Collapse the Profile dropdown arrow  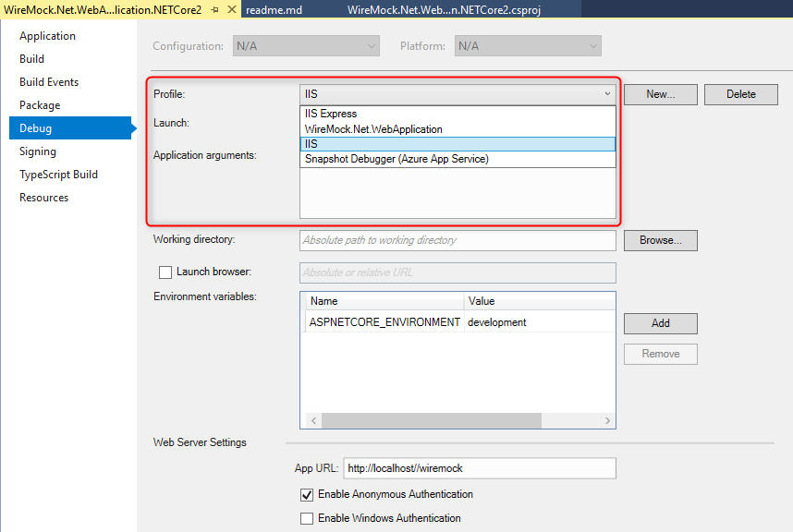tap(607, 93)
